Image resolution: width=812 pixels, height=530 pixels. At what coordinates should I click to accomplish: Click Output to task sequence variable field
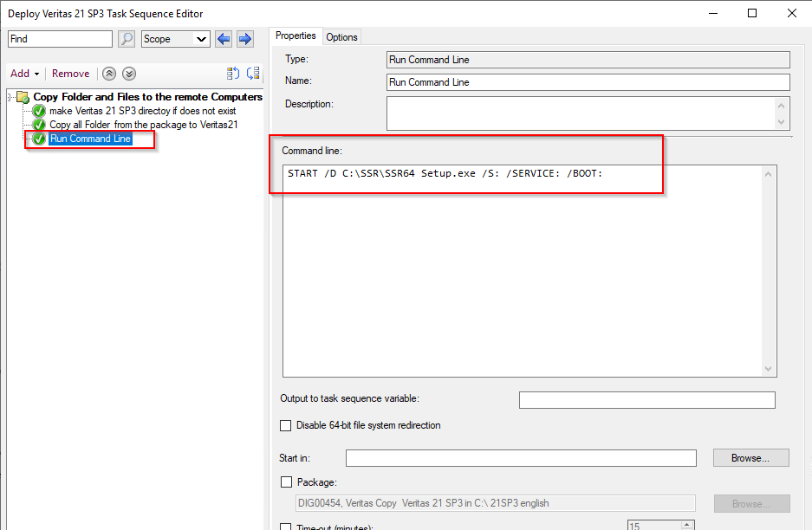tap(647, 400)
